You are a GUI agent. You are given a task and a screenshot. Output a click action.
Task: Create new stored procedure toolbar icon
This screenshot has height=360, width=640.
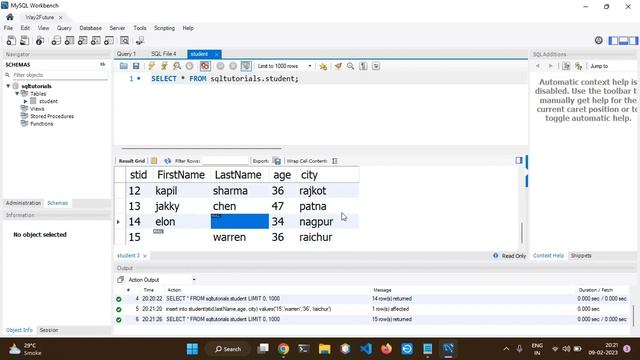(96, 40)
